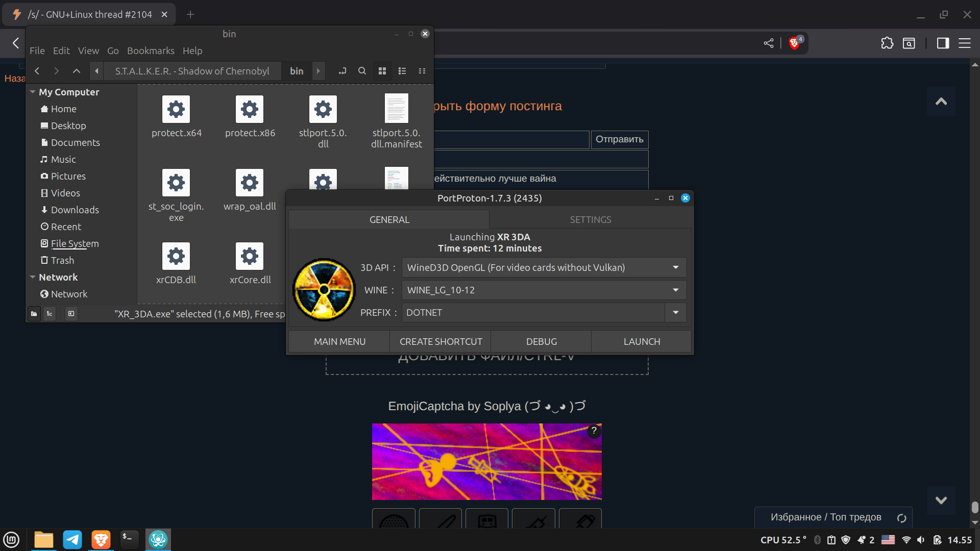Expand the PREFIX dropdown arrow
The image size is (980, 551).
click(x=675, y=312)
